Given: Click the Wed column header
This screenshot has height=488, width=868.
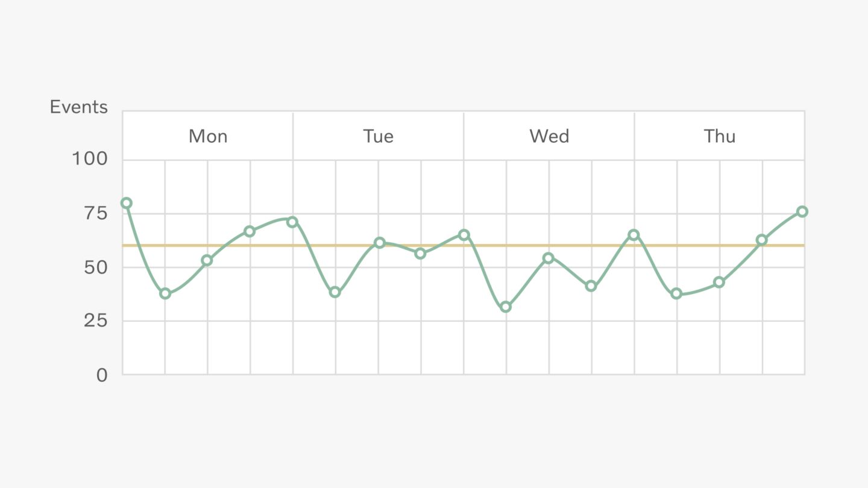Looking at the screenshot, I should click(x=549, y=136).
